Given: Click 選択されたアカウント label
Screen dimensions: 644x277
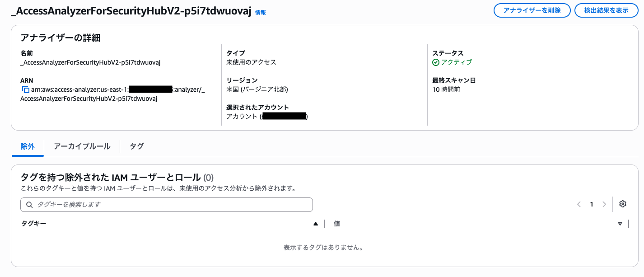Looking at the screenshot, I should pyautogui.click(x=257, y=108).
